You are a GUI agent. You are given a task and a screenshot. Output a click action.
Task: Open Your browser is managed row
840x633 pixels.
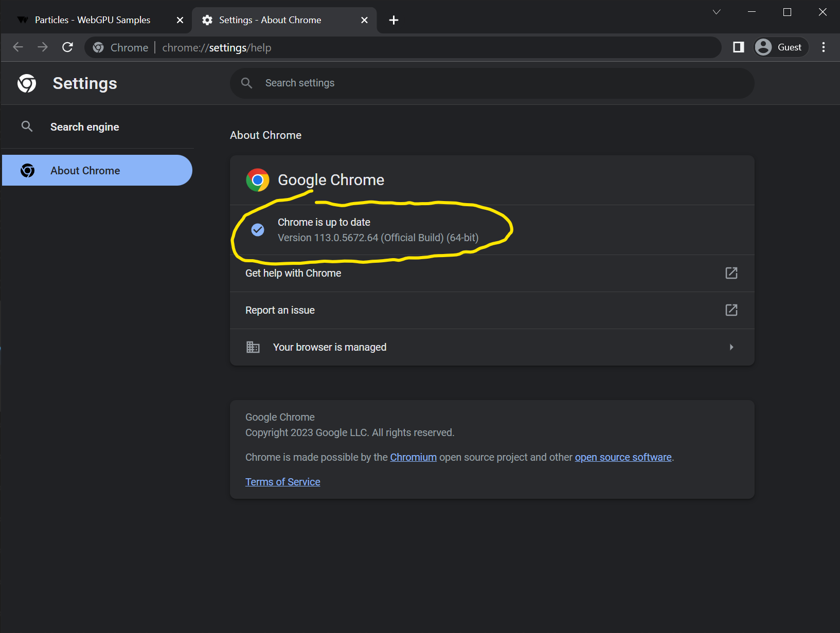[492, 347]
